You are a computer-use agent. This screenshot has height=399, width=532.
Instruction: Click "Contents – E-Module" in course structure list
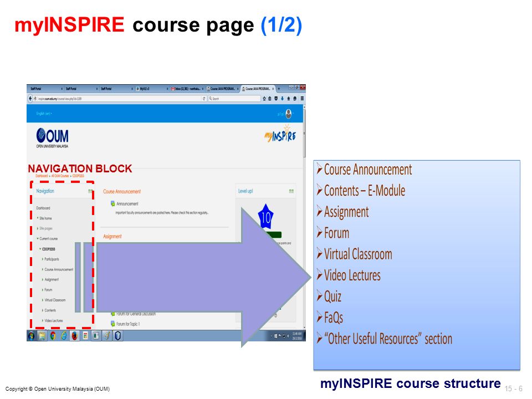pos(365,191)
